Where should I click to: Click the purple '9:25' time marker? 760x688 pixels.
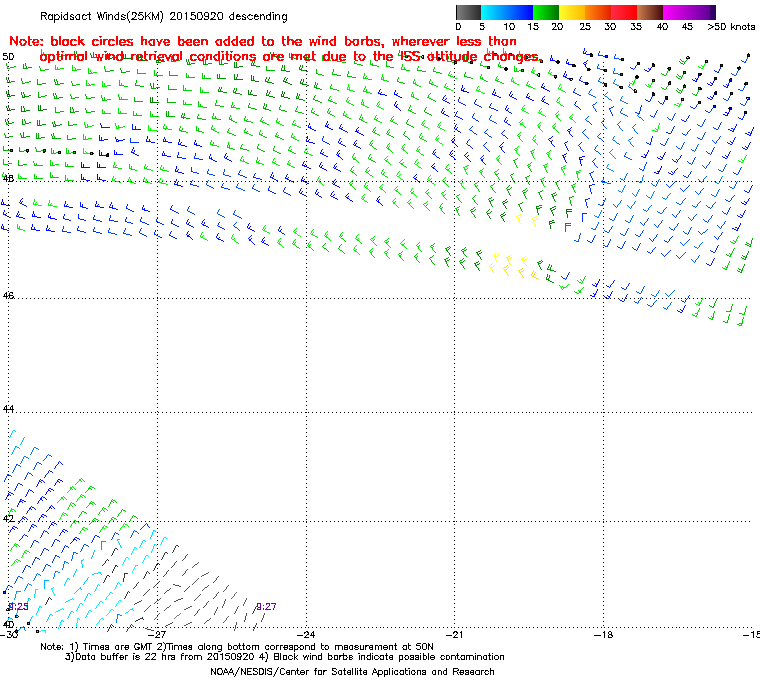18,606
